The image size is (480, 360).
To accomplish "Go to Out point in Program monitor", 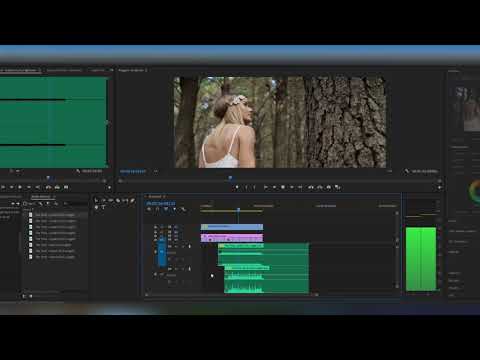I will 300,187.
